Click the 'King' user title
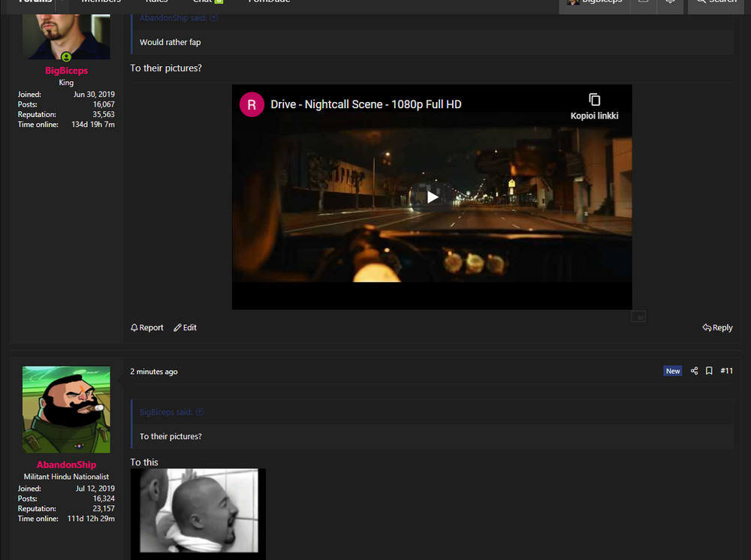 tap(66, 83)
